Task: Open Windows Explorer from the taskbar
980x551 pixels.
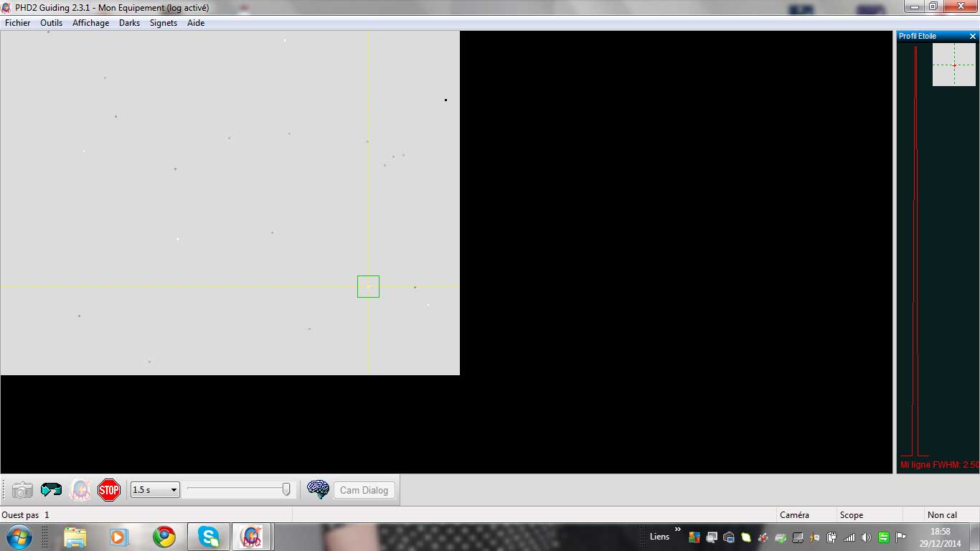Action: (x=75, y=537)
